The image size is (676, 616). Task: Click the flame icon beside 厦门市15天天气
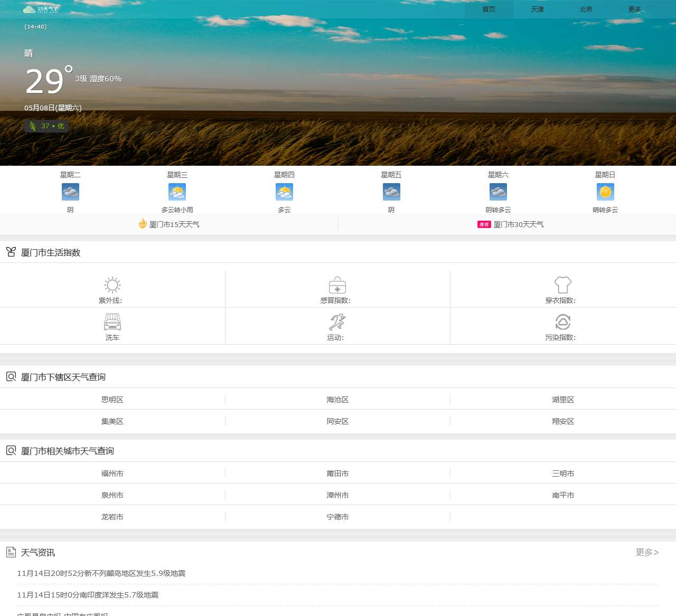click(142, 224)
